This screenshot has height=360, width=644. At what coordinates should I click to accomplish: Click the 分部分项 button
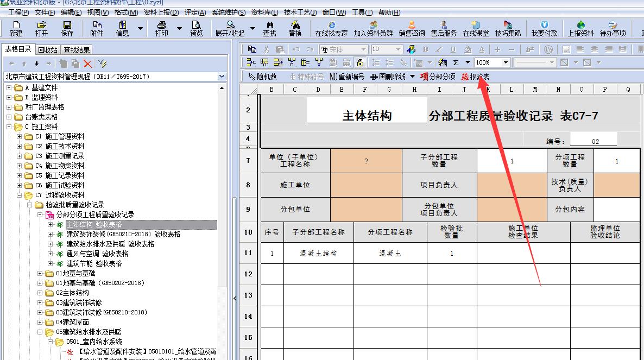click(x=438, y=77)
